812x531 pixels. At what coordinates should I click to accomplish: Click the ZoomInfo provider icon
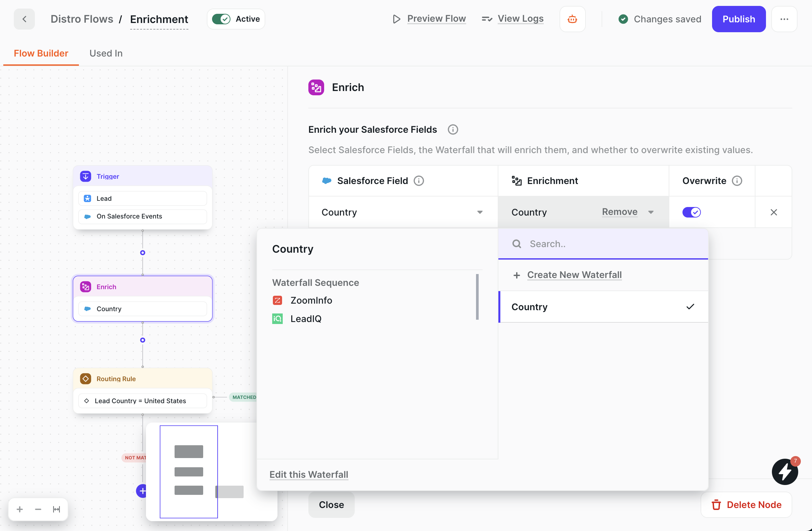click(x=277, y=300)
